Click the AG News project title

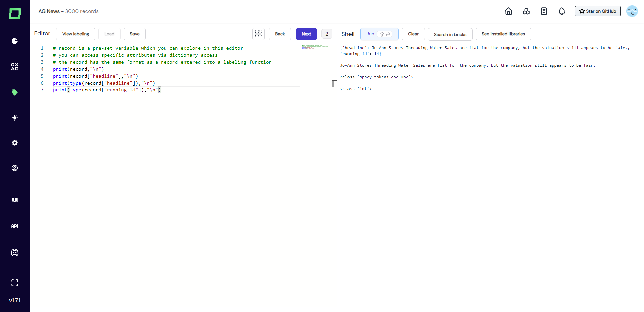click(x=49, y=11)
